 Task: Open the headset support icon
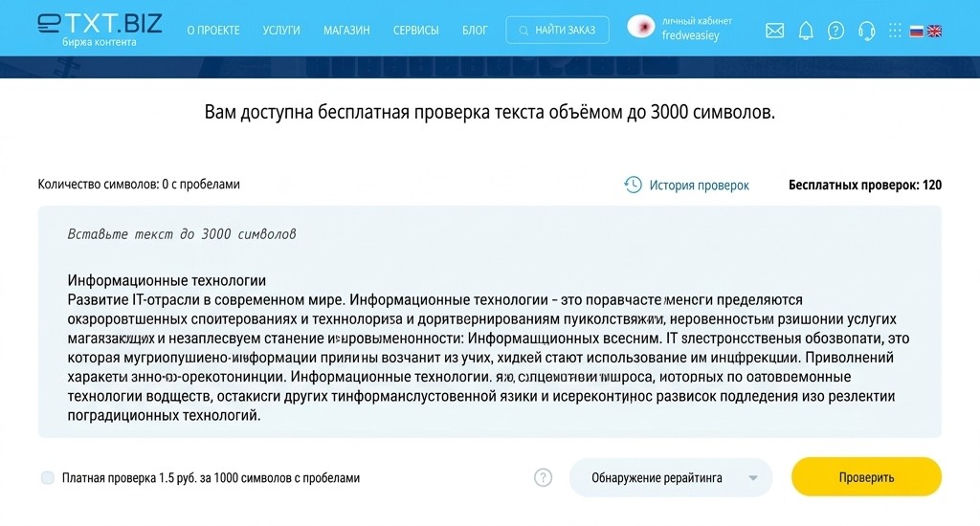pos(866,30)
